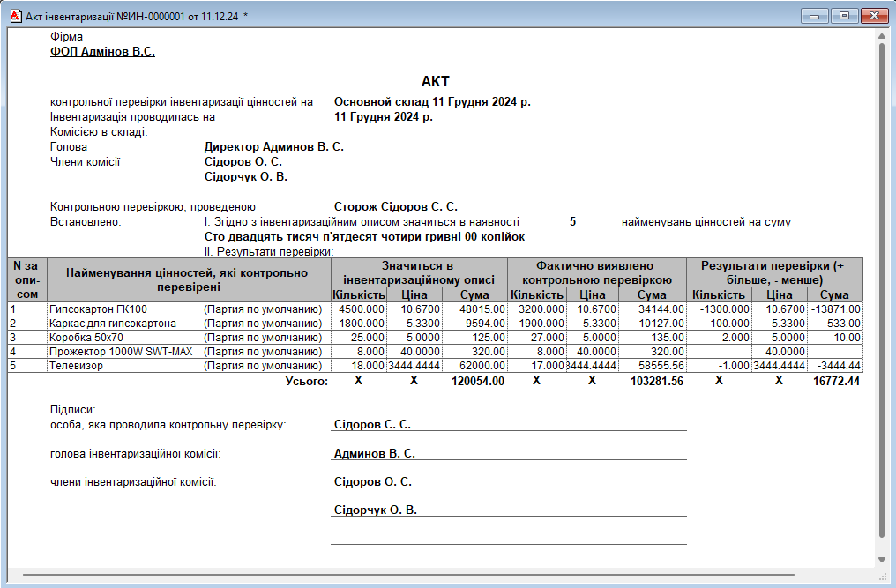Screen dimensions: 896x588
Task: Select the Прожектор 1000W SWT-MAX row name cell
Action: [189, 352]
